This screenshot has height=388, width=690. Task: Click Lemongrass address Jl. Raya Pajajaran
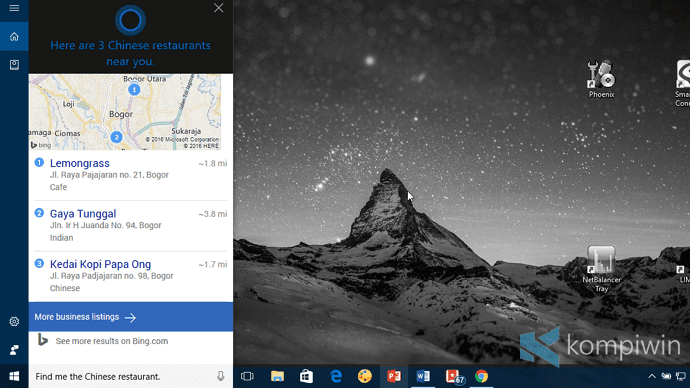pyautogui.click(x=109, y=175)
